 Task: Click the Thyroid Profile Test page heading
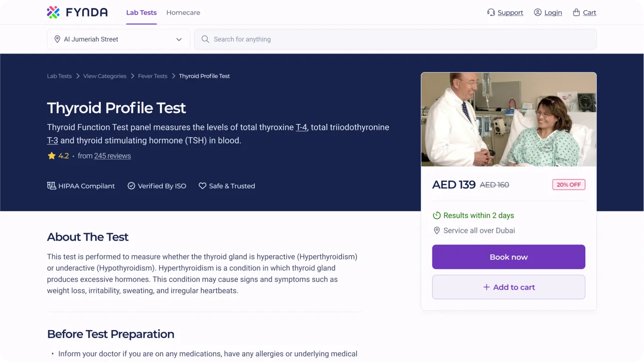tap(116, 108)
